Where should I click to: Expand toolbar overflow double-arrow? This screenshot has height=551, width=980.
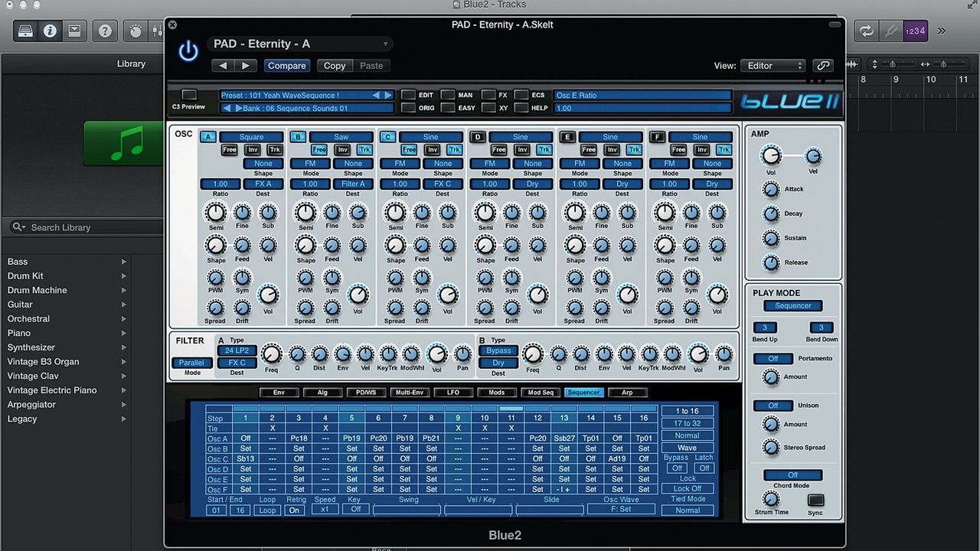pyautogui.click(x=941, y=31)
